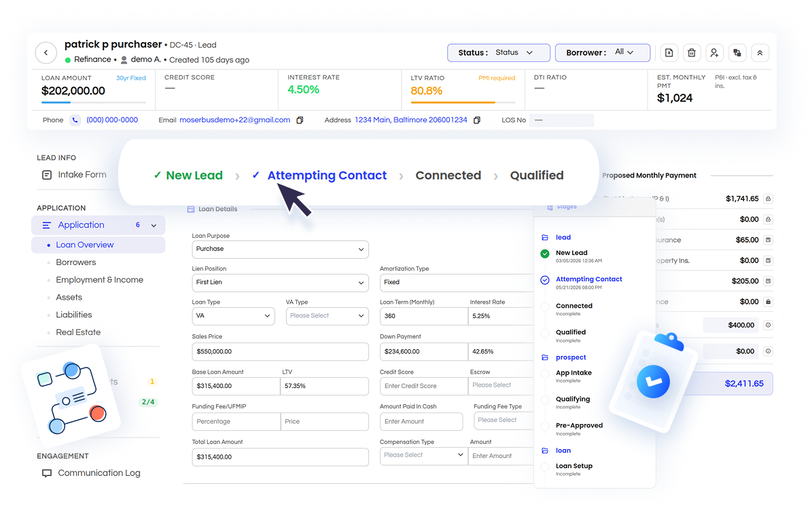Open the Loan Purpose dropdown

pyautogui.click(x=280, y=249)
